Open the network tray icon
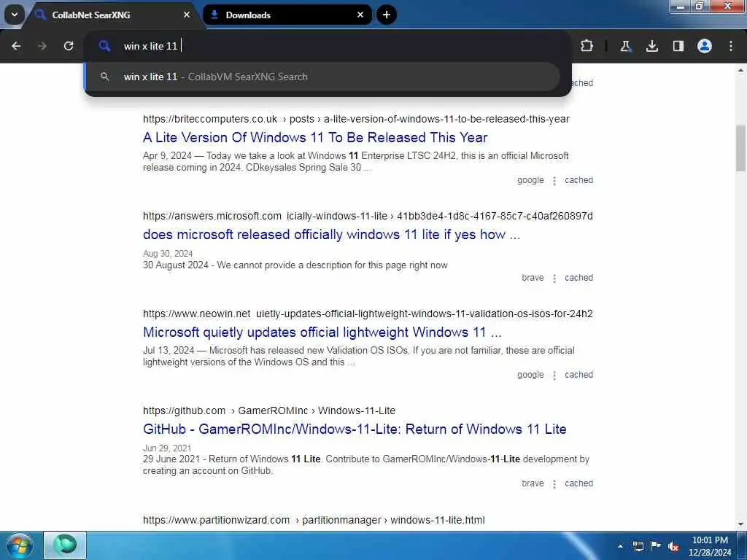 (x=638, y=545)
